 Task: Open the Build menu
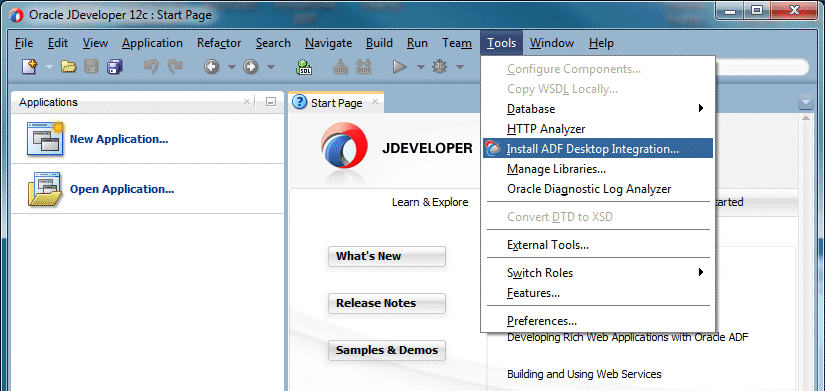coord(379,43)
